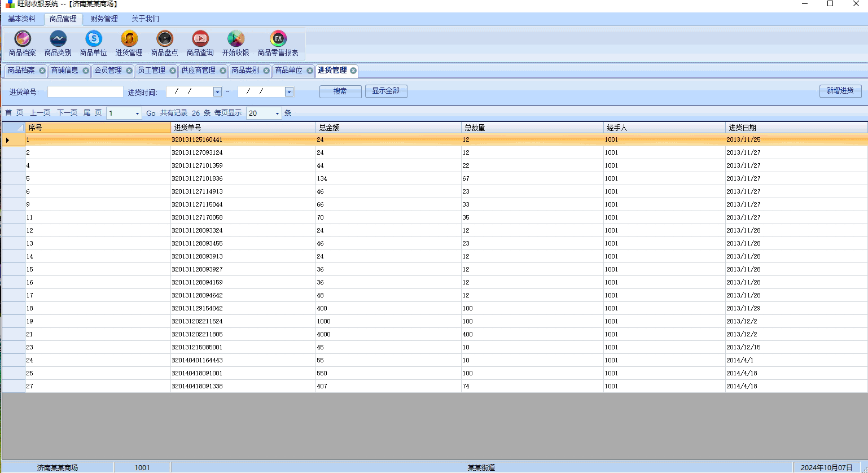
Task: Click quantity cell 74
Action: tap(532, 386)
